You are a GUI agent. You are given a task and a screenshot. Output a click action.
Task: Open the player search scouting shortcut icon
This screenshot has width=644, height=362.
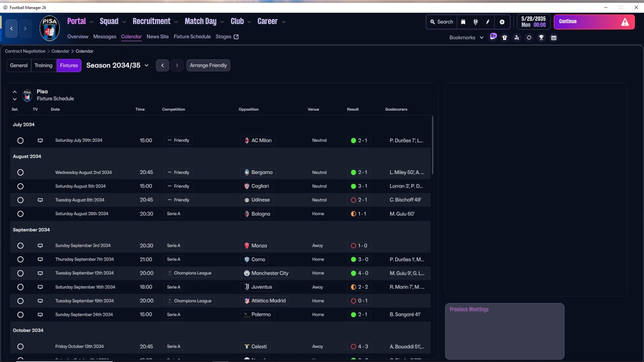click(x=517, y=38)
